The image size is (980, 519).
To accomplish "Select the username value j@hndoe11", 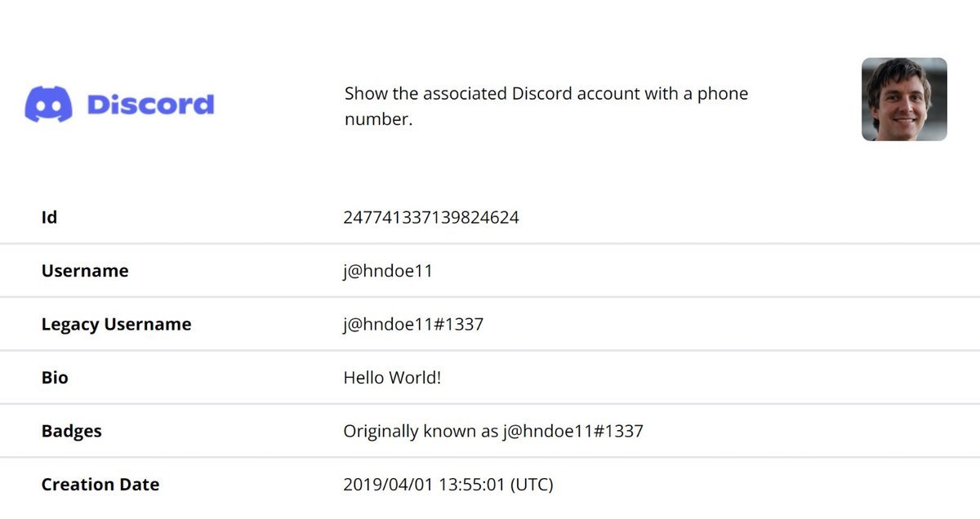I will 388,271.
